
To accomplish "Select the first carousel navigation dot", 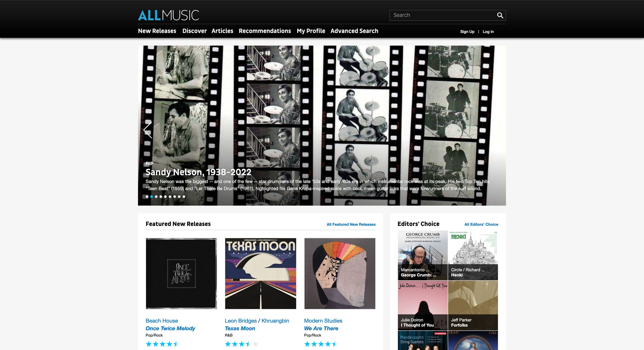I will [147, 196].
